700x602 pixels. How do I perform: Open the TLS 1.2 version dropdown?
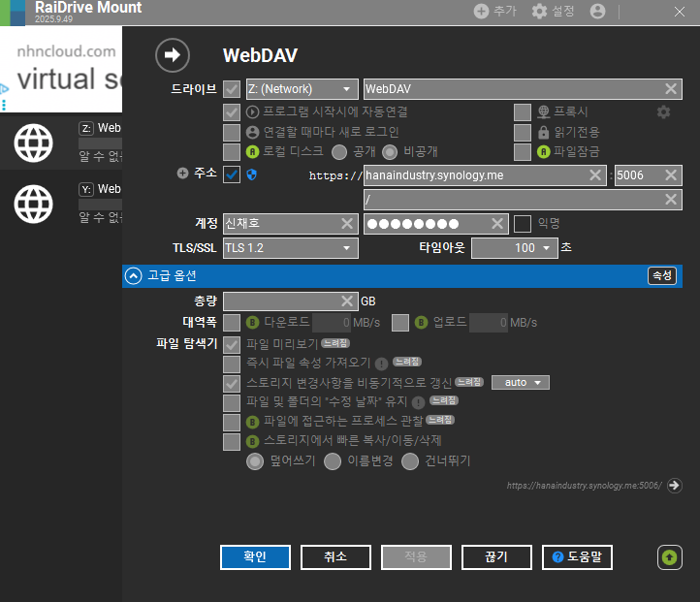coord(290,248)
